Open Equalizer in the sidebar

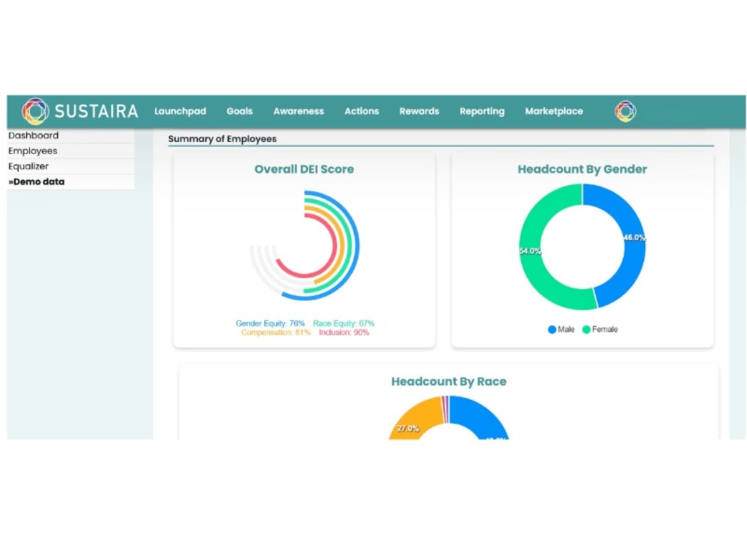(71, 166)
